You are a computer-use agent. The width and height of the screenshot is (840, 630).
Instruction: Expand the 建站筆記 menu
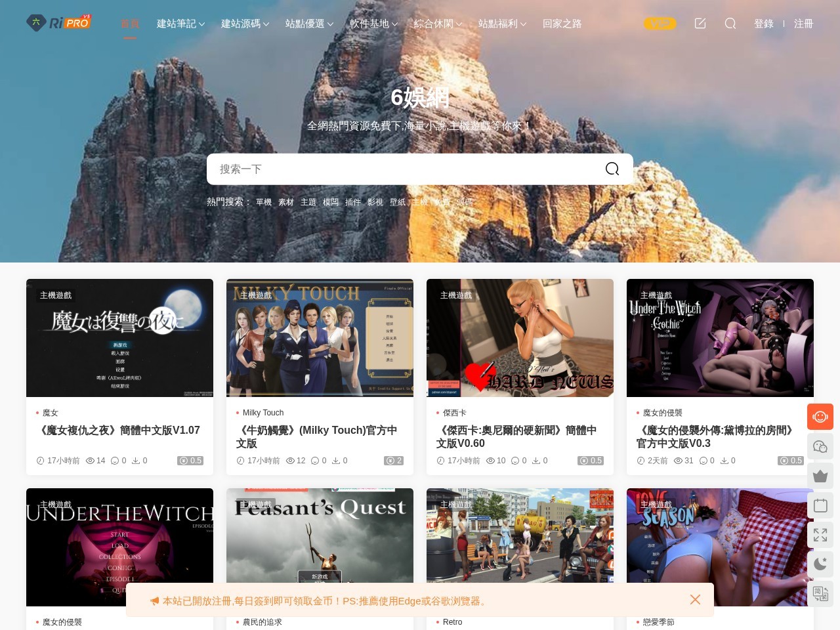tap(180, 24)
